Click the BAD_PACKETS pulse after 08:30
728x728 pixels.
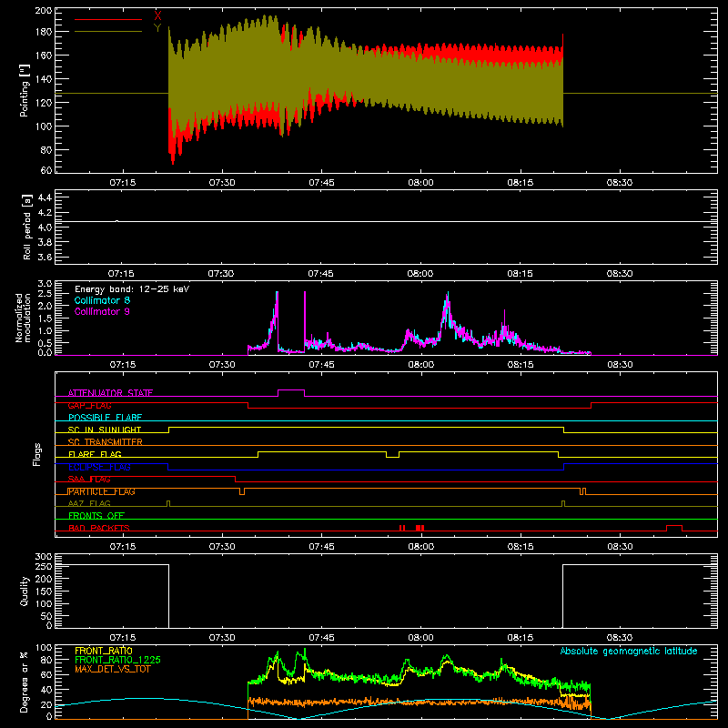click(x=674, y=526)
